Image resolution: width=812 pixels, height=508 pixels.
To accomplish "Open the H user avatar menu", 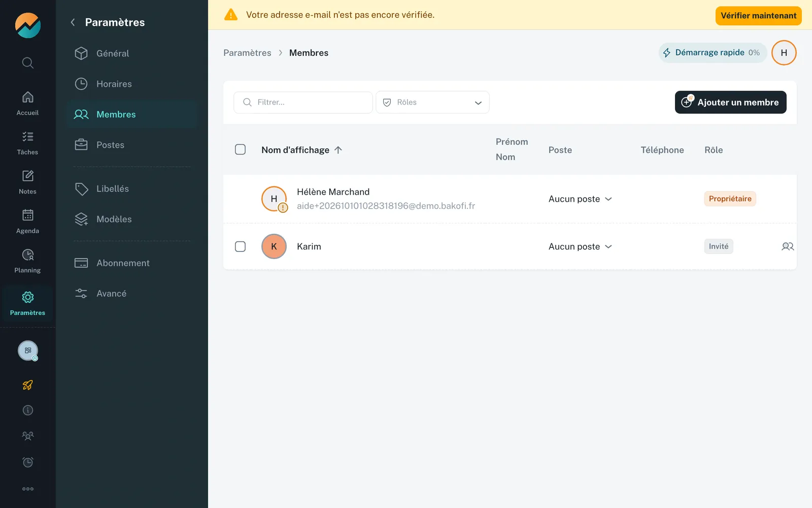I will click(784, 53).
